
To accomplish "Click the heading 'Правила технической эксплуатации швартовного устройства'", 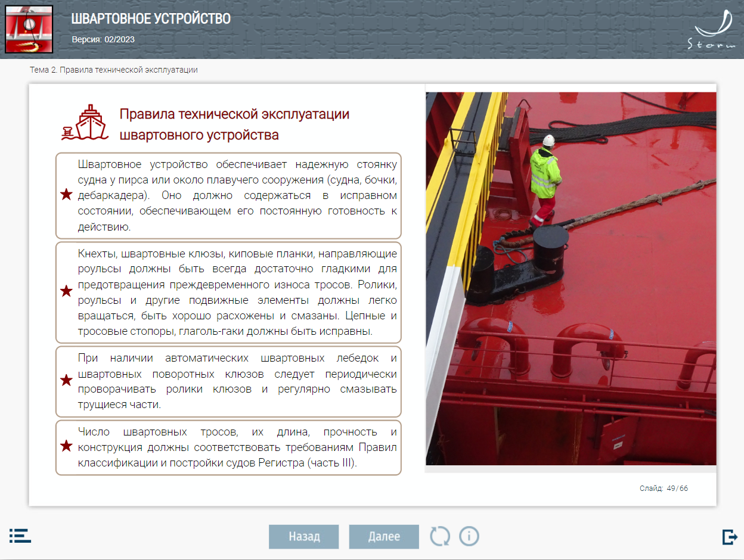I will (234, 125).
